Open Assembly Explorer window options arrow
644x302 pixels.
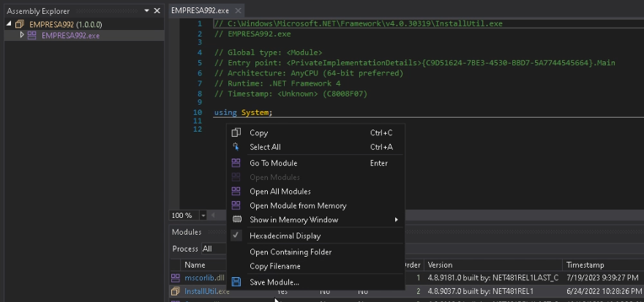click(x=147, y=10)
